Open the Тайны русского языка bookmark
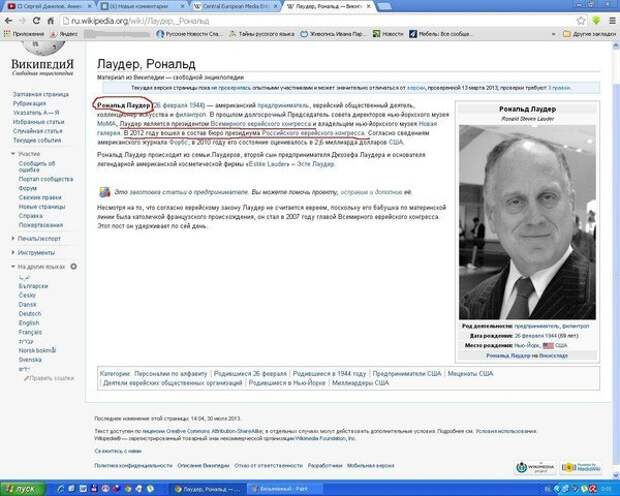Image resolution: width=620 pixels, height=496 pixels. point(262,34)
